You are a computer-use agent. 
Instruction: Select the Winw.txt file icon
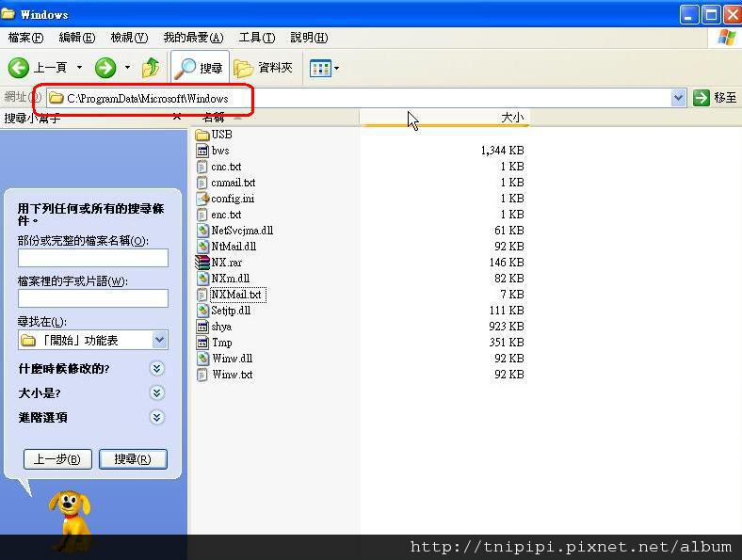pos(202,375)
